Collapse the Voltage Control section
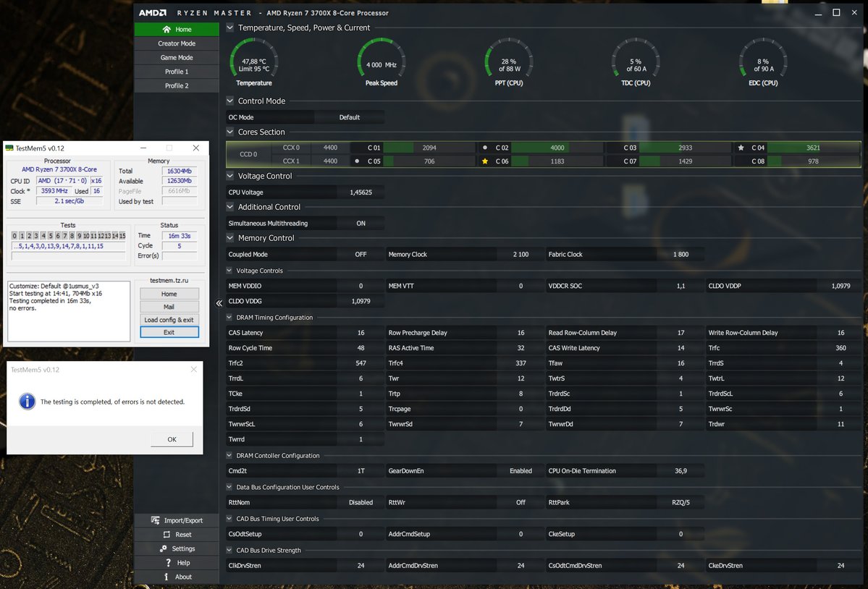The width and height of the screenshot is (868, 589). [229, 176]
